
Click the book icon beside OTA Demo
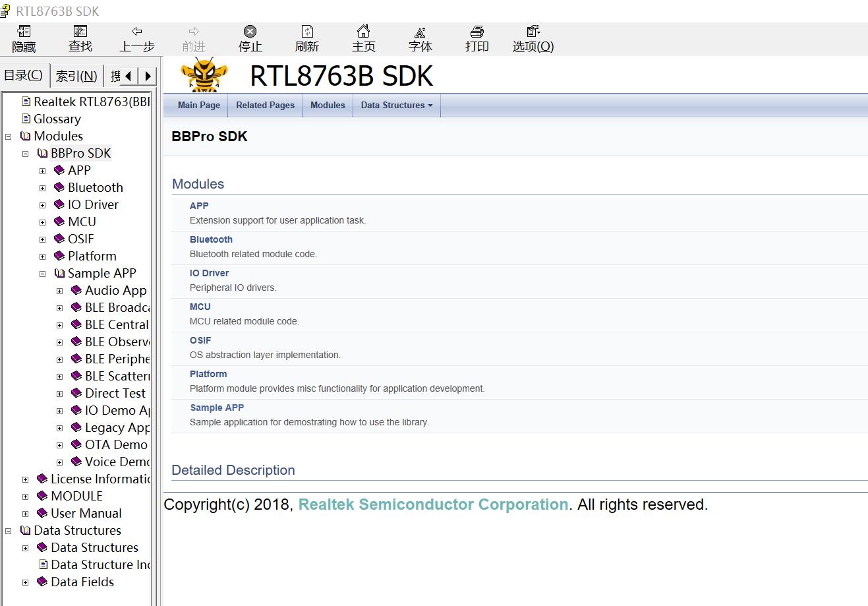76,444
